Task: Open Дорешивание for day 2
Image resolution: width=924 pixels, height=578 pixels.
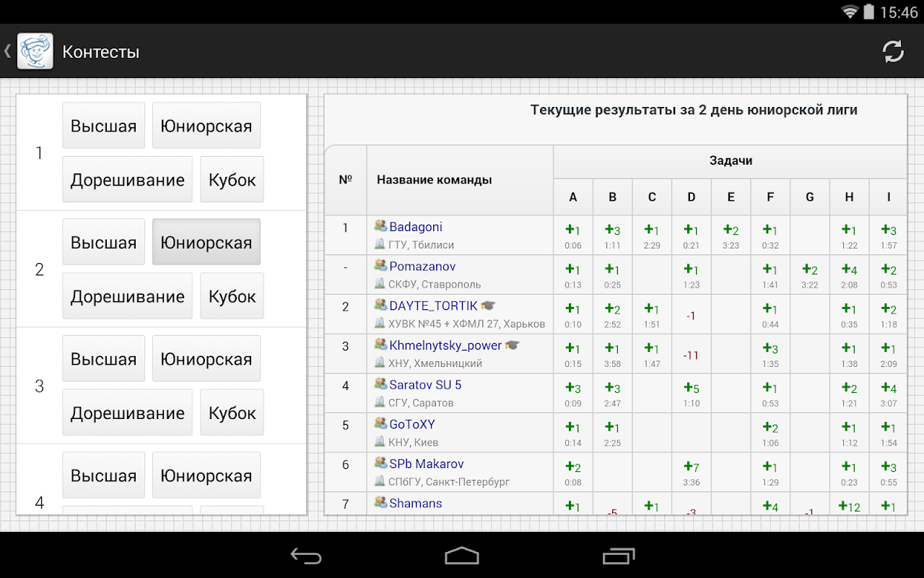Action: tap(127, 296)
